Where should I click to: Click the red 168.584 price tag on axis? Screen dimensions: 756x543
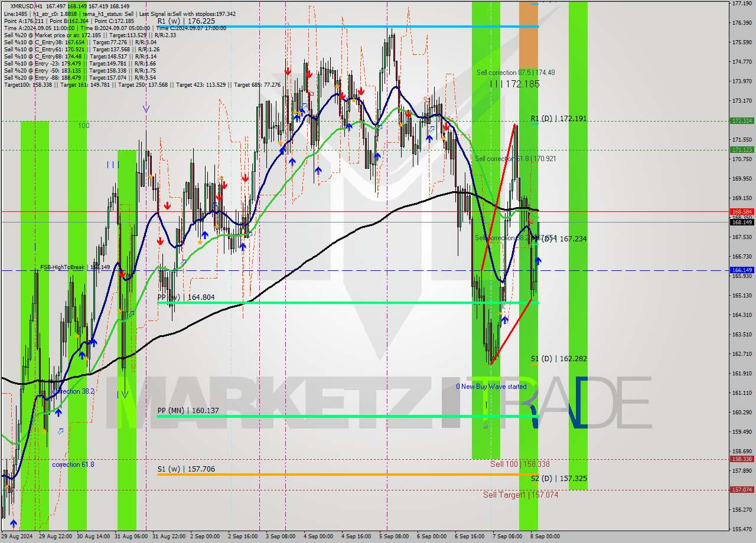[742, 211]
